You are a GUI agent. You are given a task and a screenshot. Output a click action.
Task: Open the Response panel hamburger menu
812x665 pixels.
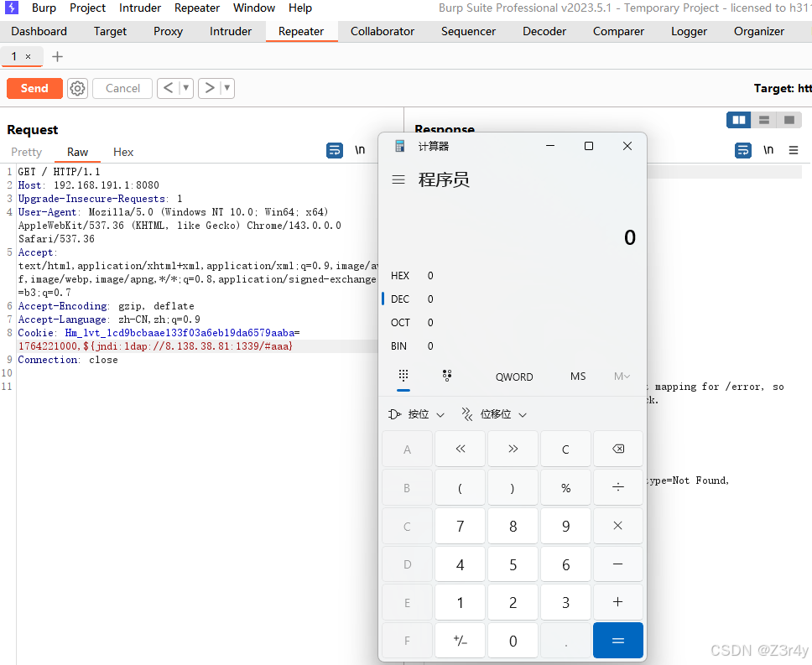click(x=794, y=150)
